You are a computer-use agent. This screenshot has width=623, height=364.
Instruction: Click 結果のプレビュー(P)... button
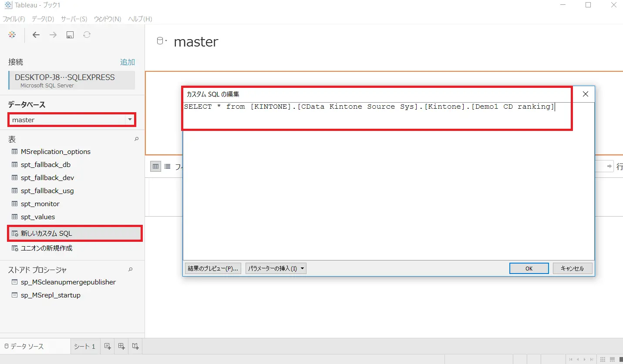[x=213, y=268]
